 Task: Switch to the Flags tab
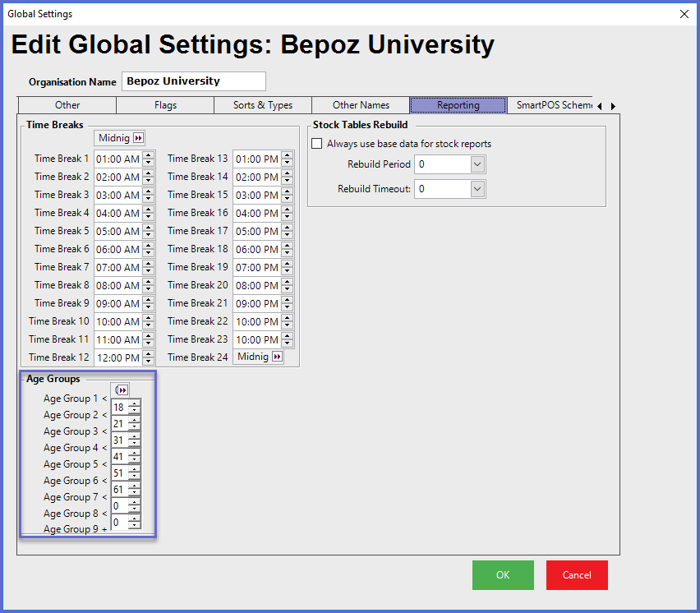(165, 105)
